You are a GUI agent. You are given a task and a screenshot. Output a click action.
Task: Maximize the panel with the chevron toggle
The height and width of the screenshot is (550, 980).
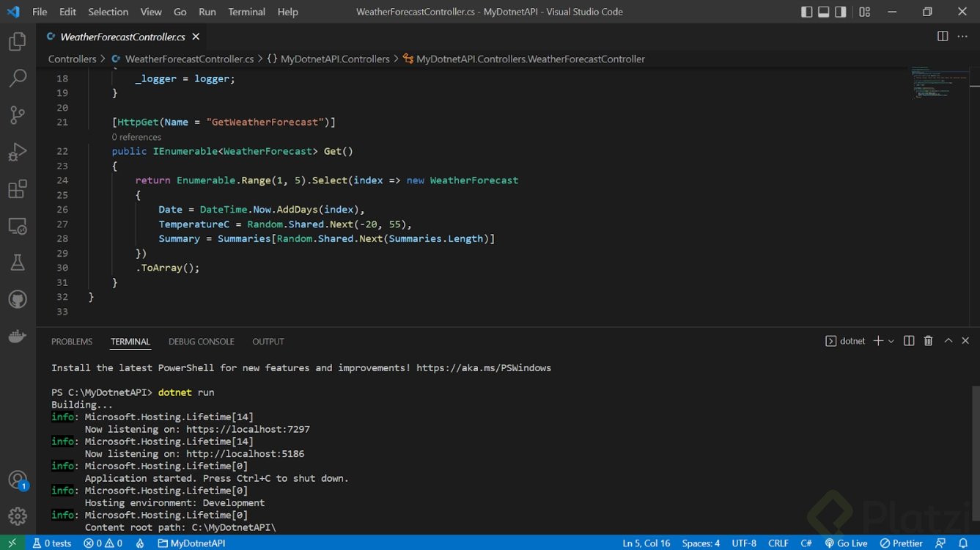click(x=948, y=340)
